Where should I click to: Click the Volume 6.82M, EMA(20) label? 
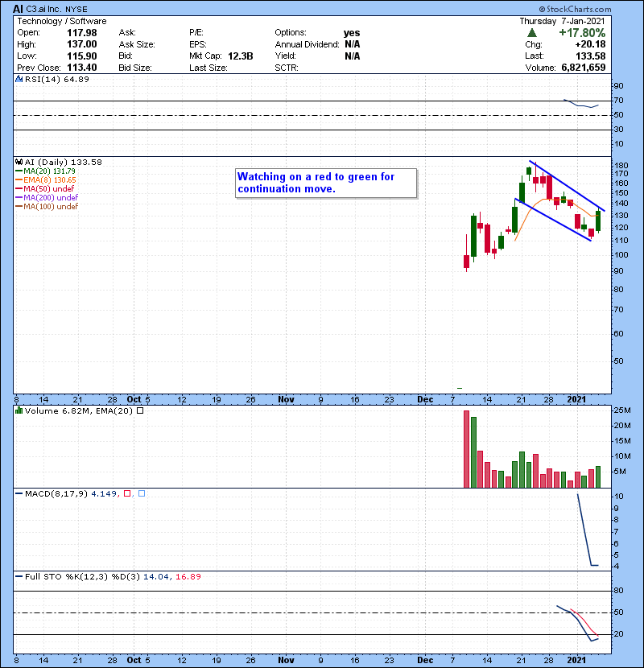click(79, 410)
